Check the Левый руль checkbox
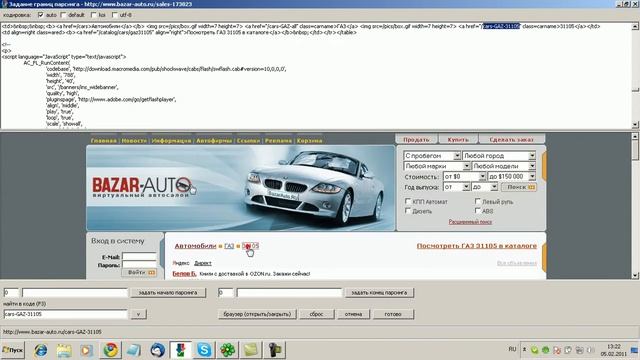Viewport: 640px width, 360px height. pos(478,201)
